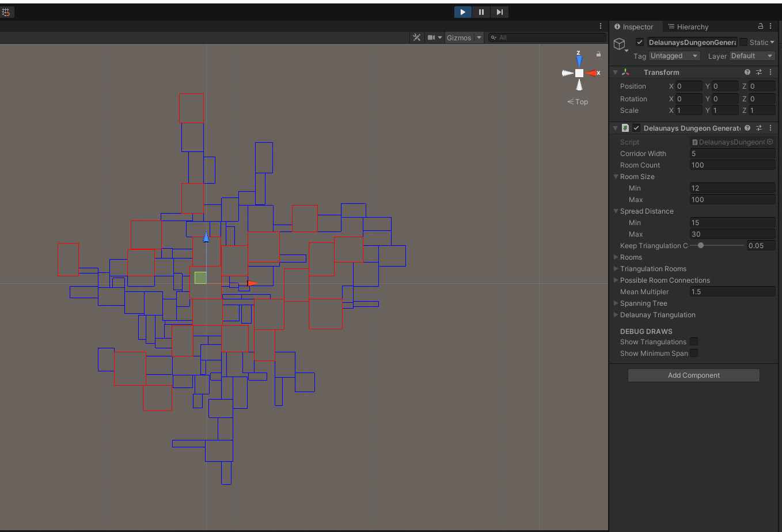782x532 pixels.
Task: Select the Inspector tab
Action: (633, 26)
